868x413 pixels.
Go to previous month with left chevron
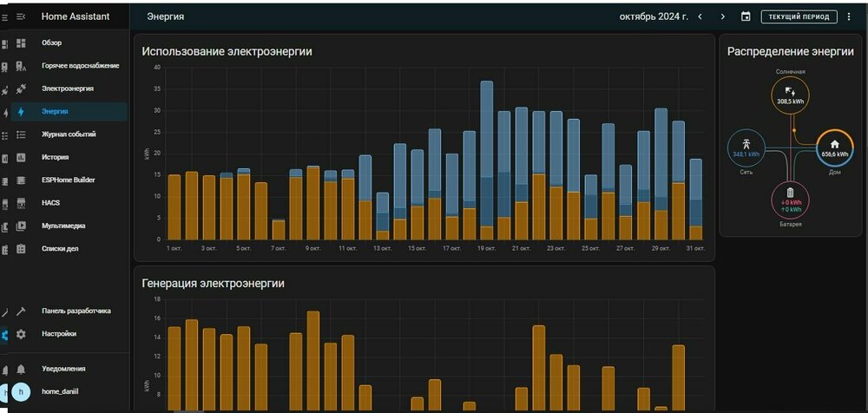[700, 16]
